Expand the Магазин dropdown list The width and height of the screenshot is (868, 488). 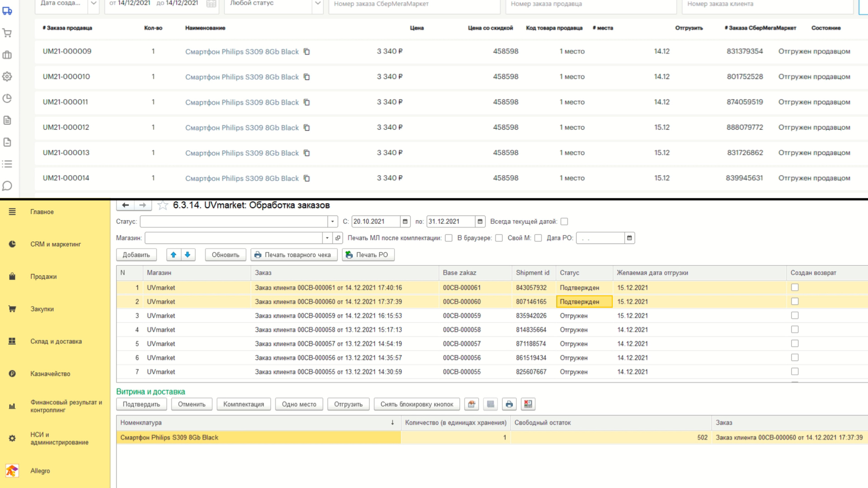[x=327, y=238]
